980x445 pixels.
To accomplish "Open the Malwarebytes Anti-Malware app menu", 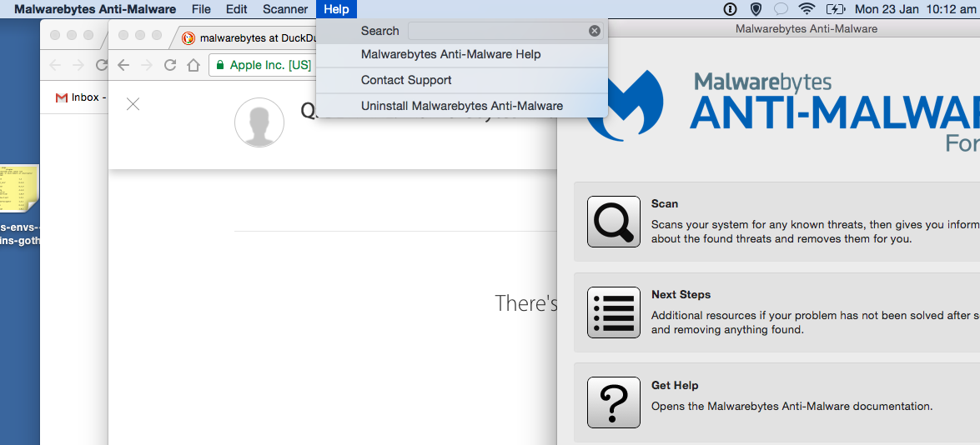I will tap(95, 9).
